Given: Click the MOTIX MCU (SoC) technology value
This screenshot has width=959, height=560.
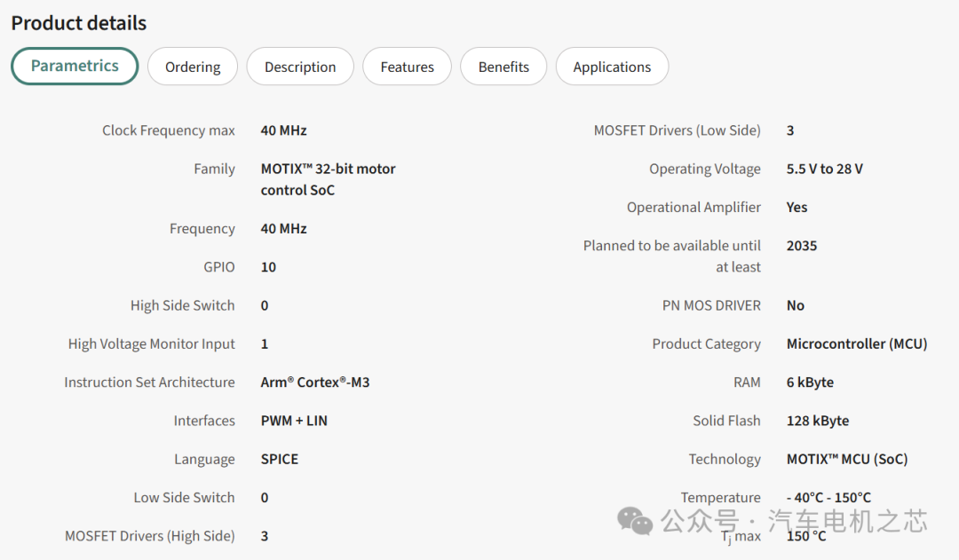Looking at the screenshot, I should (847, 460).
